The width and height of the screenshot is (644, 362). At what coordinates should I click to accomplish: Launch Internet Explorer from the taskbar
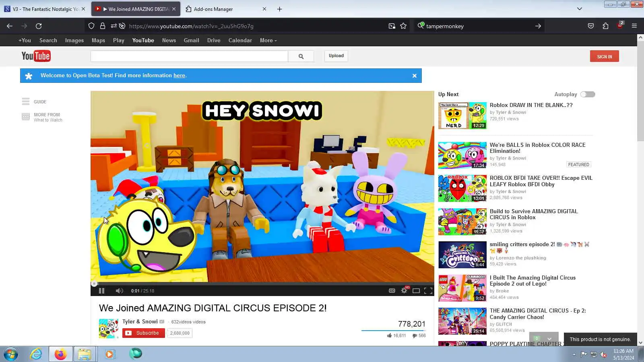tap(36, 354)
